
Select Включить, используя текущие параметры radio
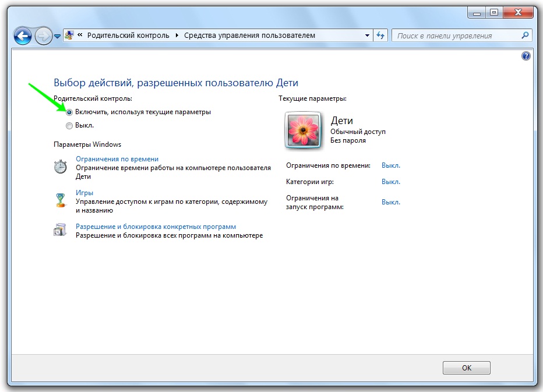pyautogui.click(x=69, y=112)
